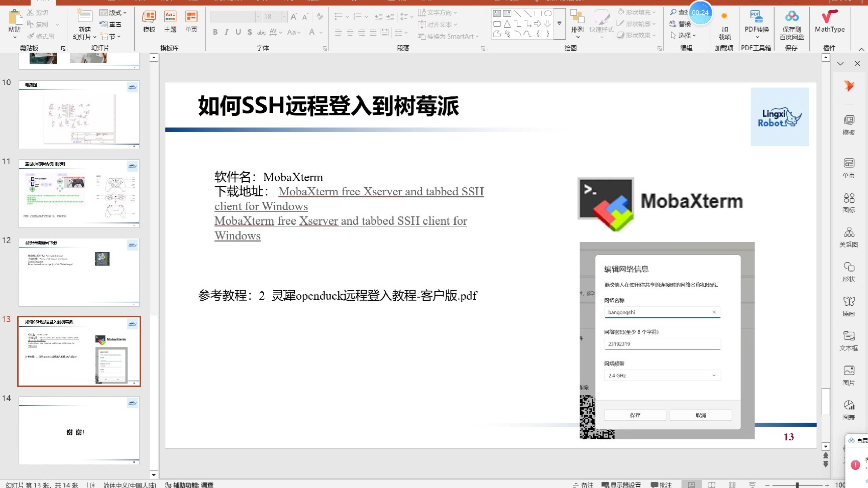Select the Format Painter (格式刷) tool
Screen dimensions: 868x488
tap(41, 36)
